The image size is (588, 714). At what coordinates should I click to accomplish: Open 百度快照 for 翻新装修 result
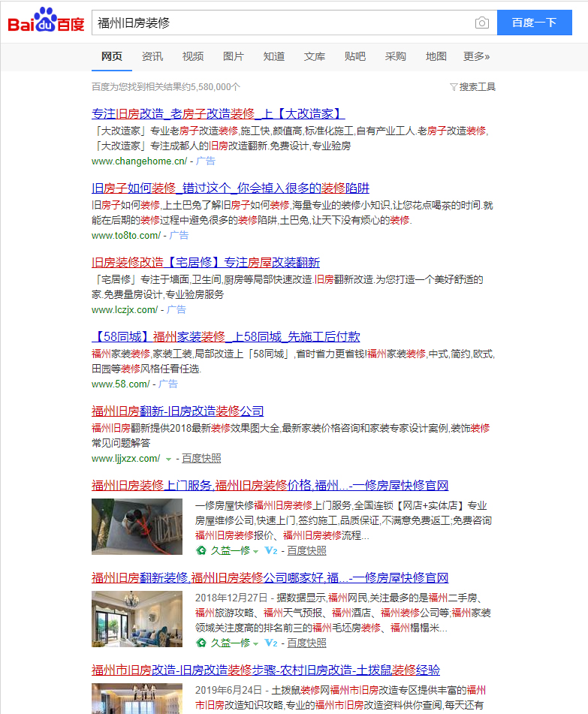pos(306,643)
